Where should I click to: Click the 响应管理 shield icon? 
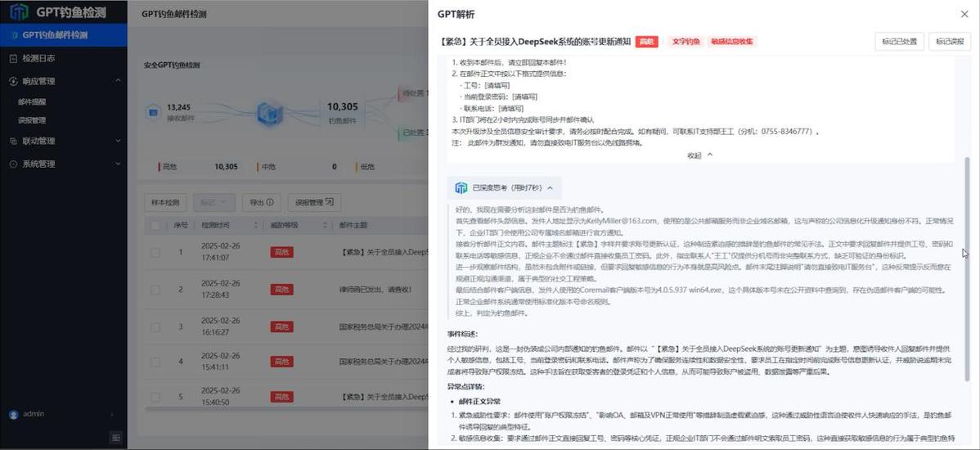[x=14, y=81]
